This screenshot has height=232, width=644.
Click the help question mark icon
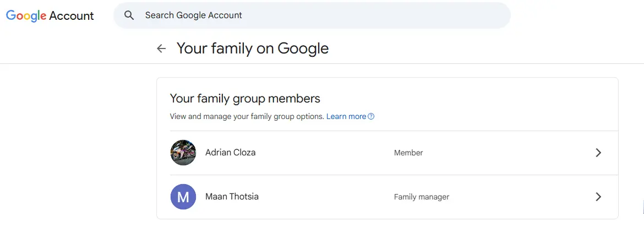371,116
